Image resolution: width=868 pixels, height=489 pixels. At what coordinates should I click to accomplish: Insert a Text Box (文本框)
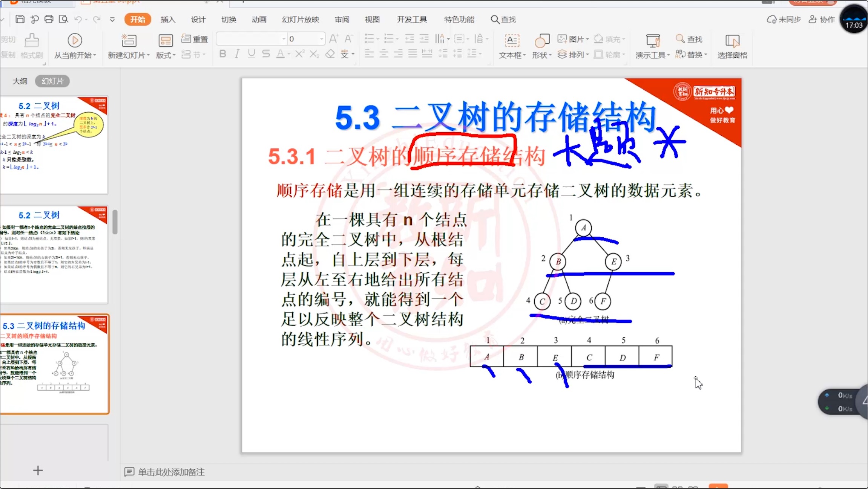tap(512, 47)
